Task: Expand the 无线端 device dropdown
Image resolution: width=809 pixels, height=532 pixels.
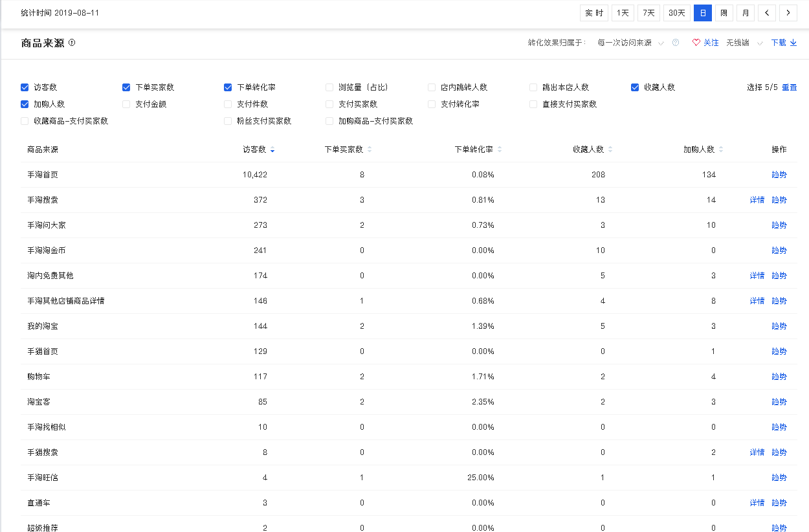Action: tap(744, 43)
